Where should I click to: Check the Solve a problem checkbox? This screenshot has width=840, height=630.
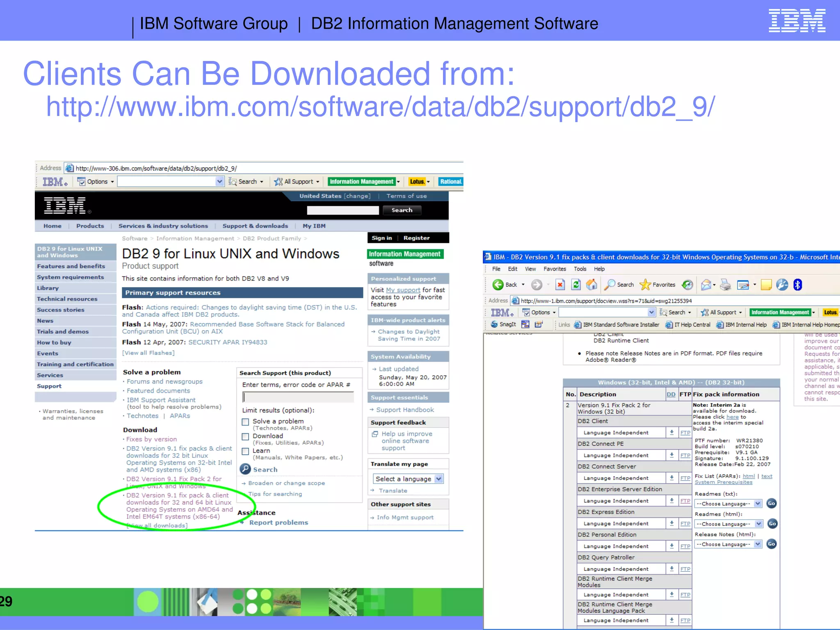(x=245, y=422)
